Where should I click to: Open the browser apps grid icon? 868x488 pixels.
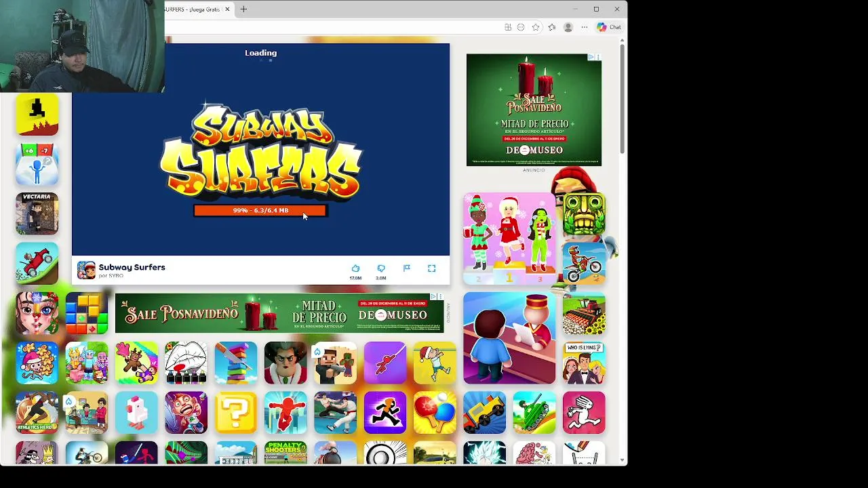click(508, 27)
